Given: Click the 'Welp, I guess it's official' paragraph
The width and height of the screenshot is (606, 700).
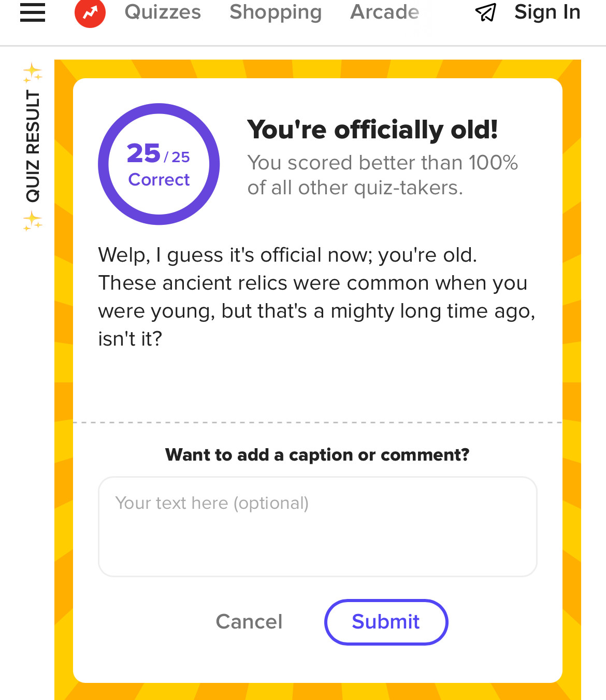Looking at the screenshot, I should point(316,297).
